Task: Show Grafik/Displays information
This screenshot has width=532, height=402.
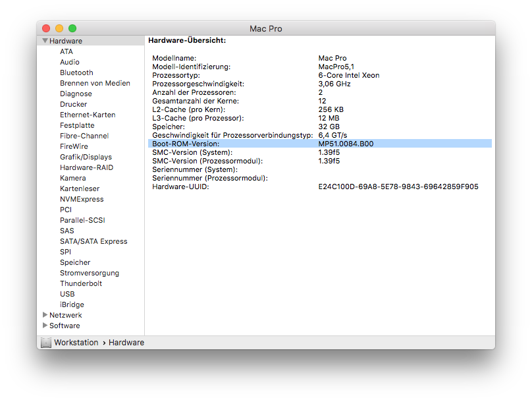Action: [86, 157]
